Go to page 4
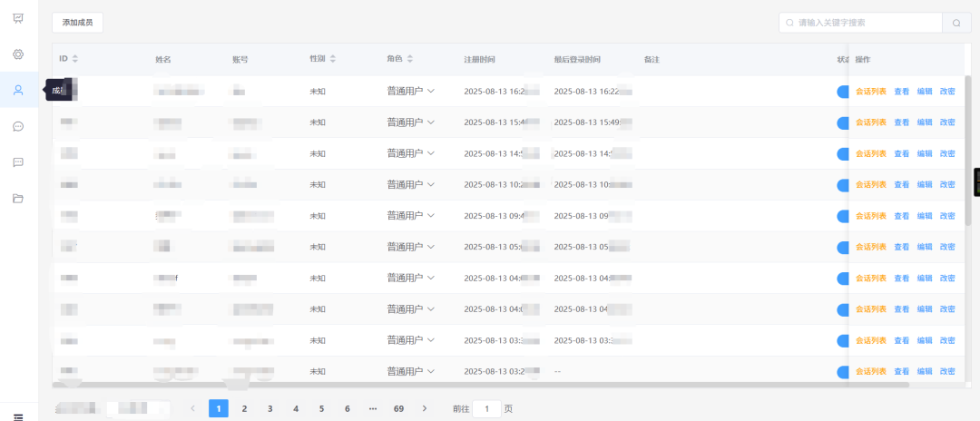The image size is (980, 421). pos(296,408)
